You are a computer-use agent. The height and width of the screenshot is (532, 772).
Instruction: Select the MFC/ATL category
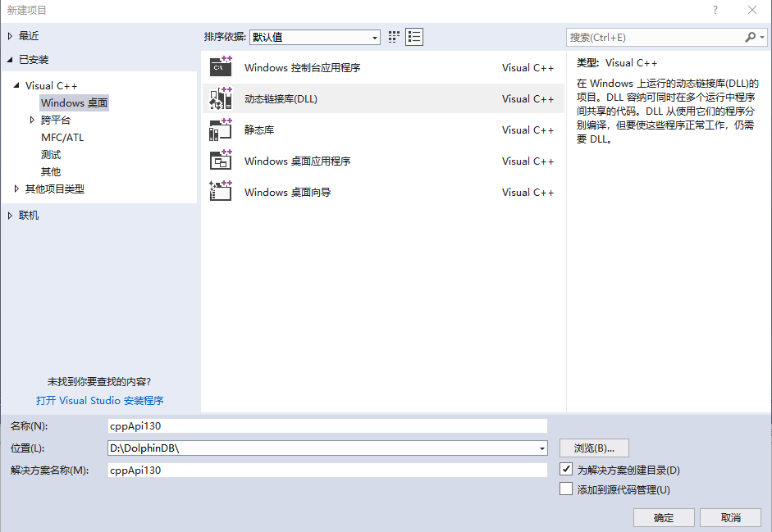point(63,136)
